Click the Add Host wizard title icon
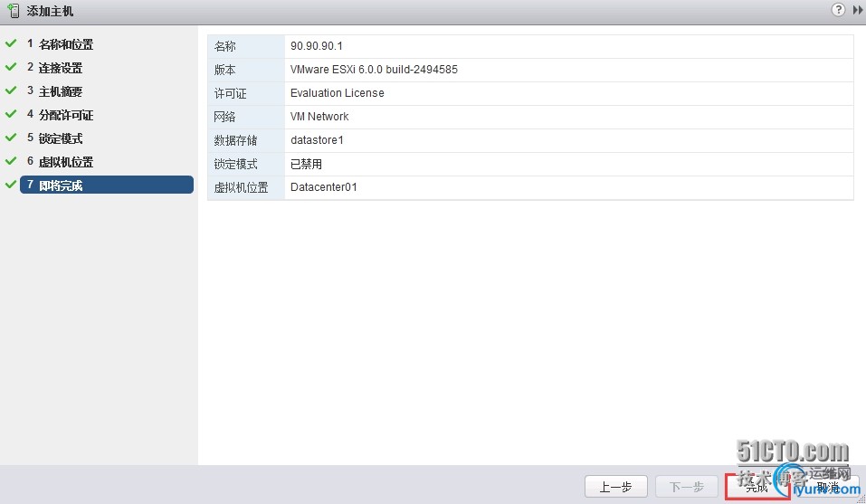Viewport: 866px width, 504px height. coord(13,10)
